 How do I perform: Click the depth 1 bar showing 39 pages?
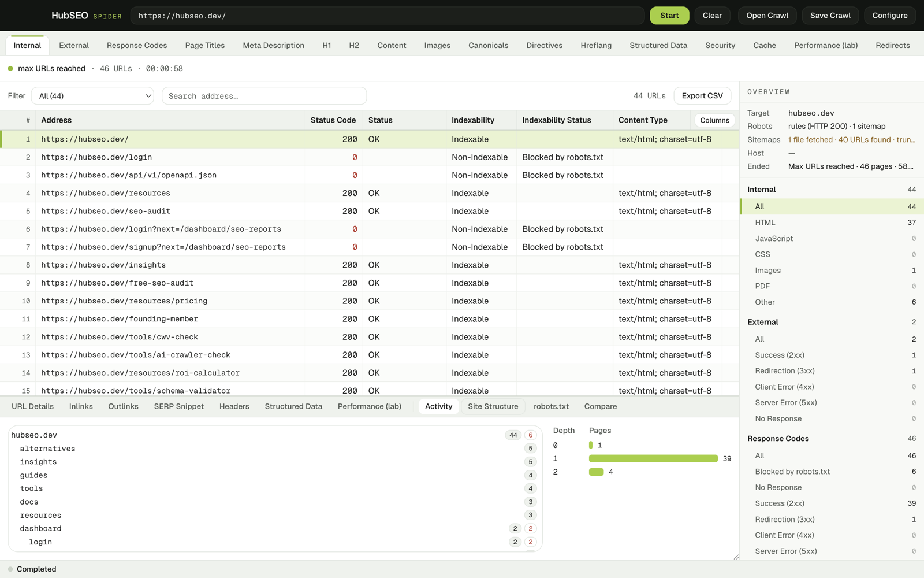point(653,458)
